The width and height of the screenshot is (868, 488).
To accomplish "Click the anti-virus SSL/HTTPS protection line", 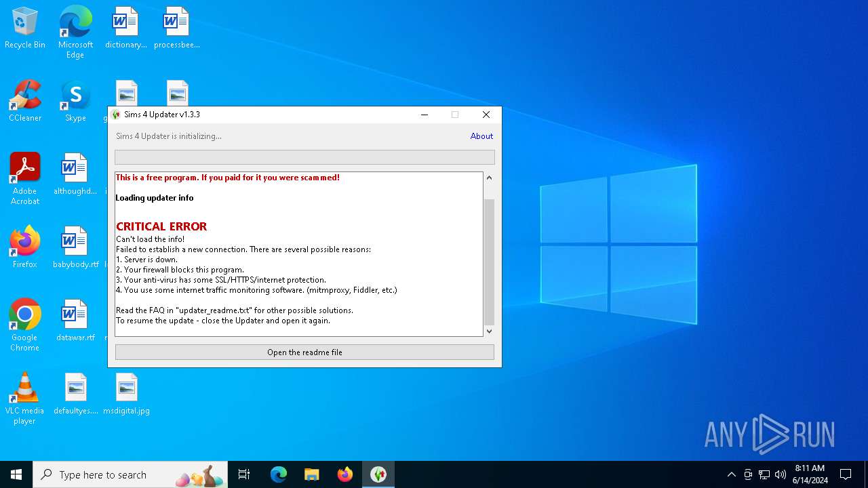I will (x=221, y=280).
